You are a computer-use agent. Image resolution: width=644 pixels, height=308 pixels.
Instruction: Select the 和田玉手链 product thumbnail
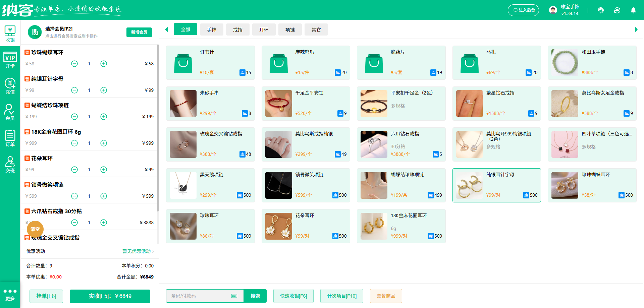click(565, 63)
